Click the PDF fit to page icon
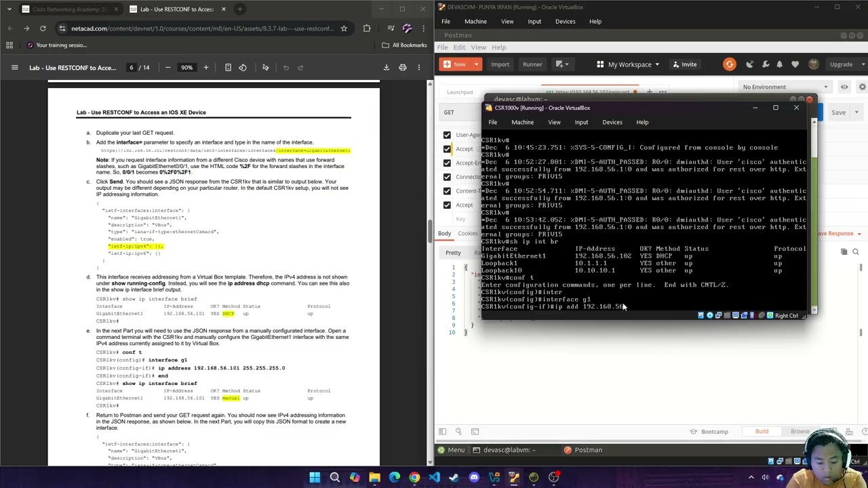The width and height of the screenshot is (868, 488). (x=228, y=67)
